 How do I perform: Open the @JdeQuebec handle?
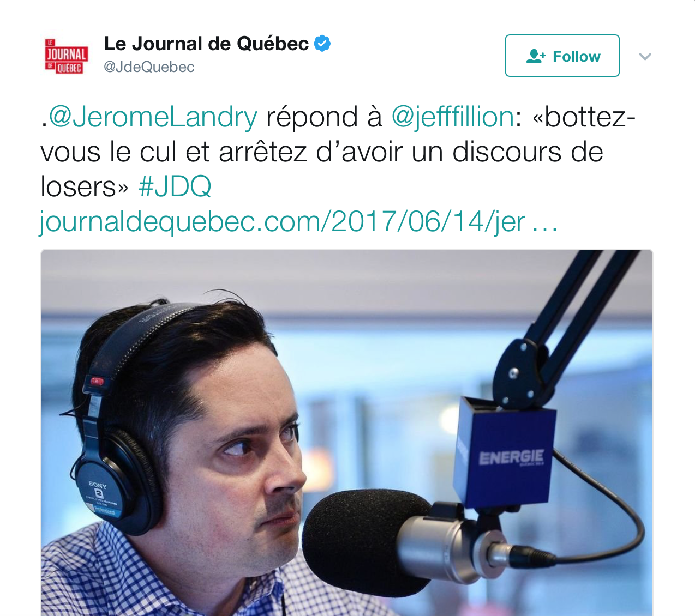[149, 67]
